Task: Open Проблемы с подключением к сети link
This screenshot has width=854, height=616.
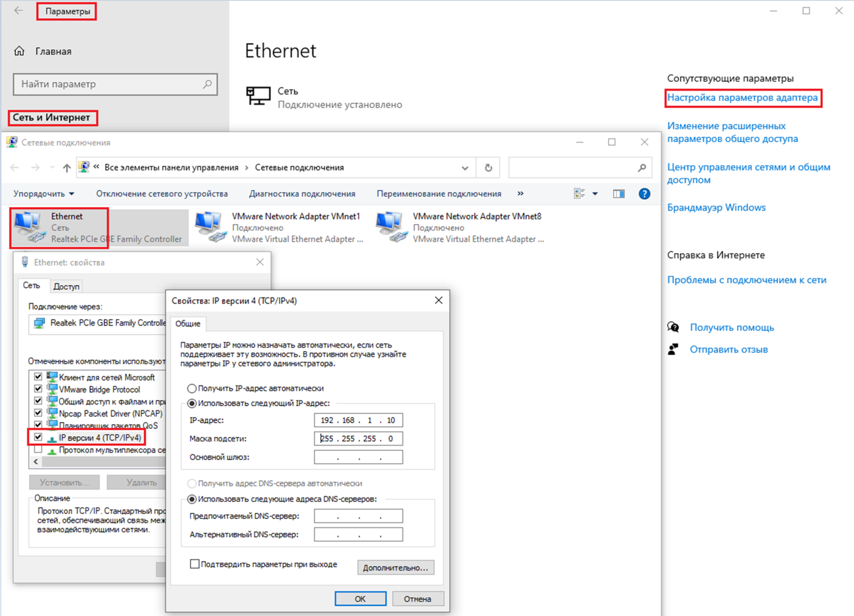Action: (x=746, y=280)
